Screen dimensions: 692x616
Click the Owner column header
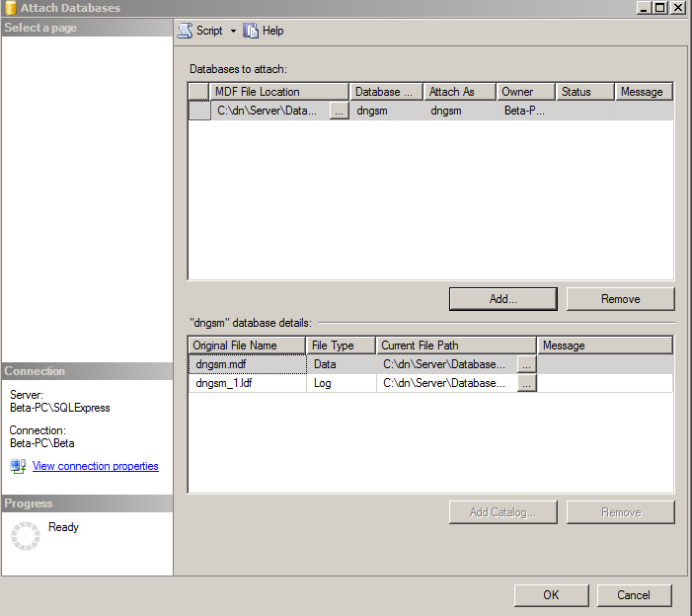[525, 92]
